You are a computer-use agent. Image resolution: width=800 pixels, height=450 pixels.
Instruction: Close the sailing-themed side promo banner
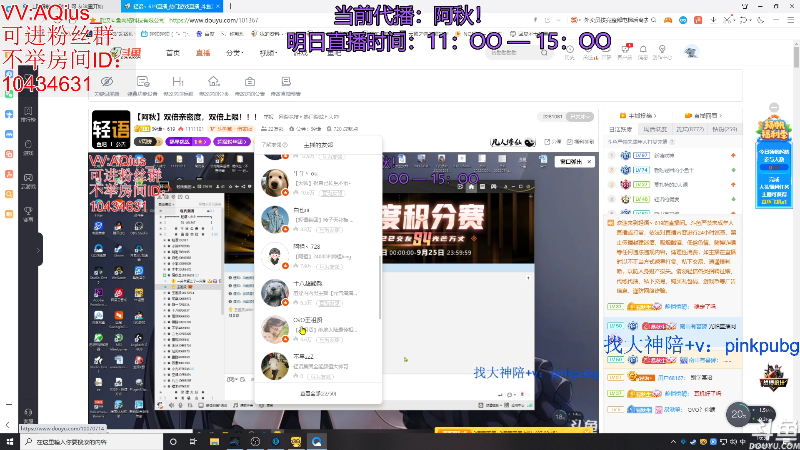tap(773, 107)
